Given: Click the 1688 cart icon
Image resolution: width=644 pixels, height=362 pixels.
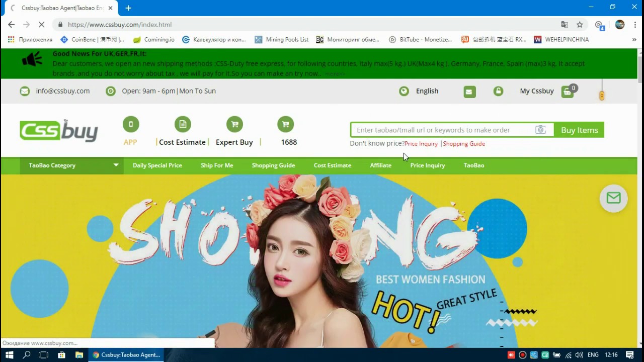Looking at the screenshot, I should point(285,124).
